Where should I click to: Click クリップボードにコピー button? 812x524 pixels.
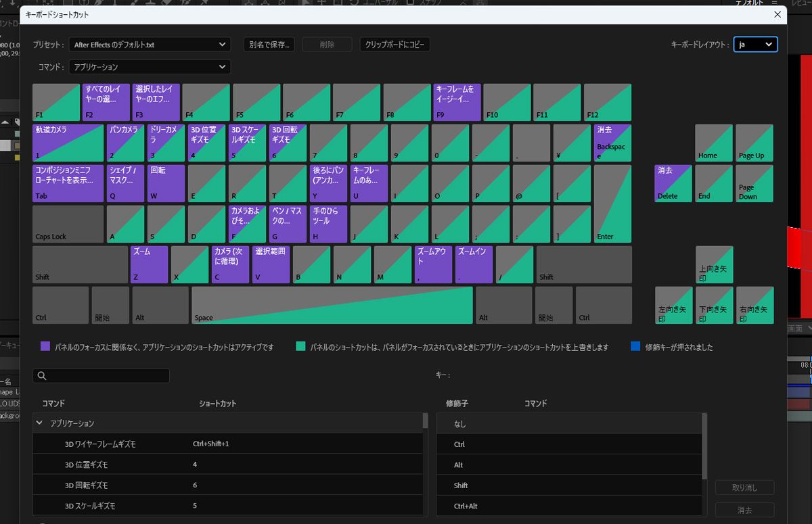395,45
